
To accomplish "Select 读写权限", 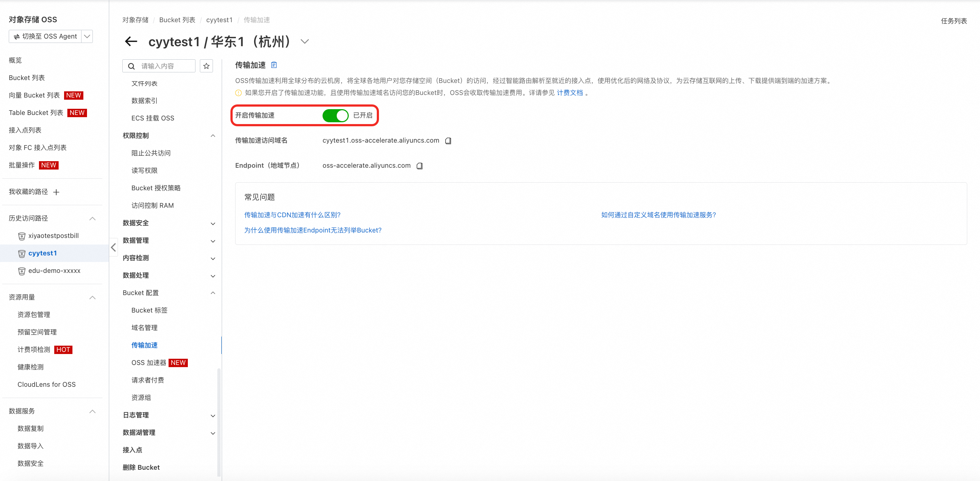I will tap(144, 170).
